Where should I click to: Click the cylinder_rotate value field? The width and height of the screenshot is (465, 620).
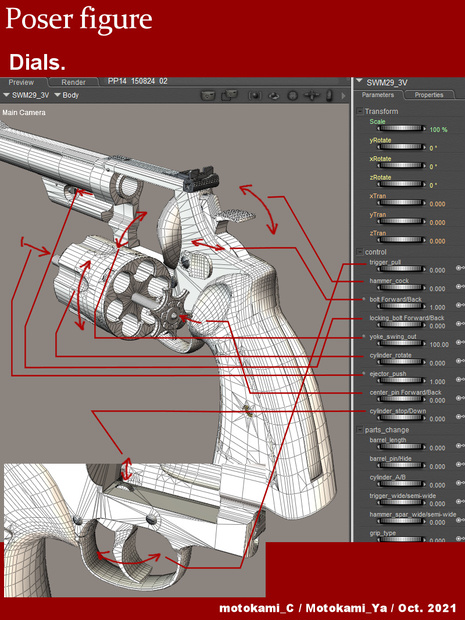[437, 363]
